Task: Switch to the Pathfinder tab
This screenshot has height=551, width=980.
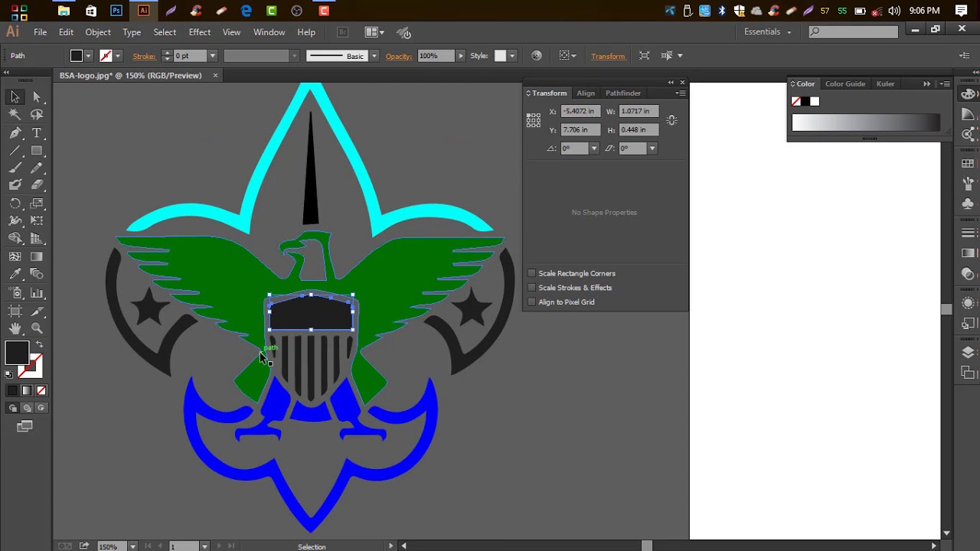Action: [622, 93]
